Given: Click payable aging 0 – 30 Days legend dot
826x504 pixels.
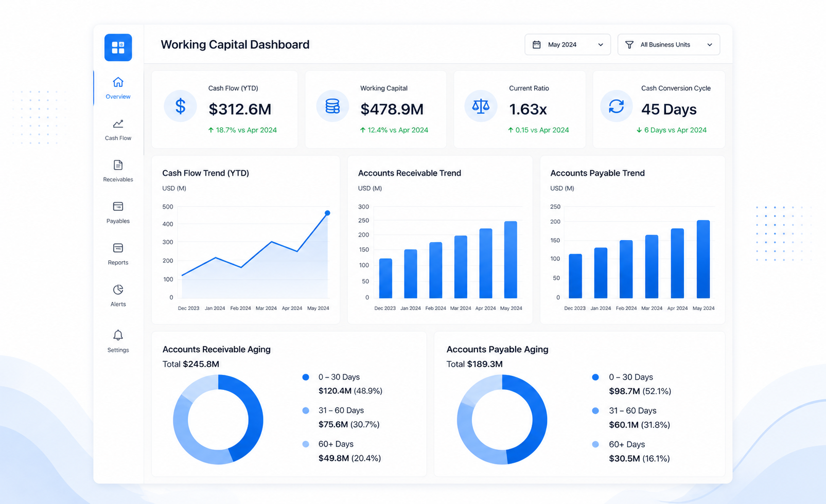Looking at the screenshot, I should (x=595, y=377).
